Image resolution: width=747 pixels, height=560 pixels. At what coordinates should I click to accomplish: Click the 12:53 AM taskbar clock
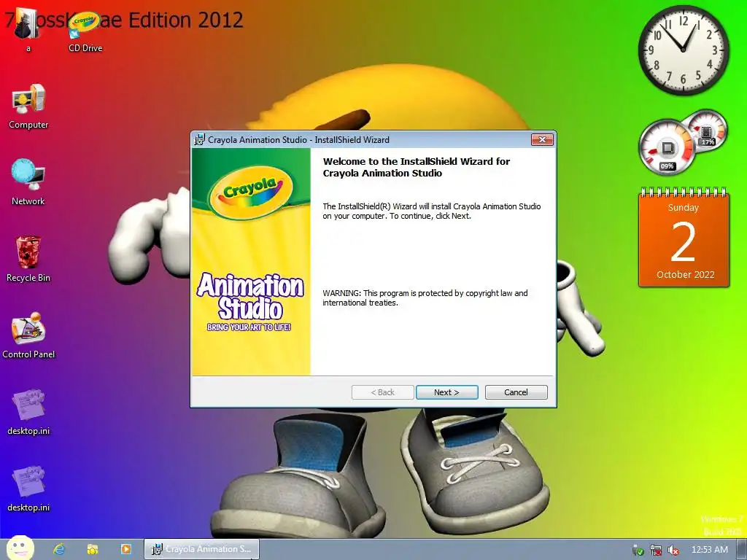tap(709, 550)
